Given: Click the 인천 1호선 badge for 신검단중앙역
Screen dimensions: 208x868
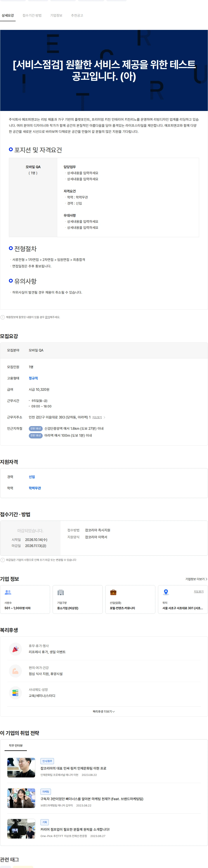Looking at the screenshot, I should click(x=35, y=429).
